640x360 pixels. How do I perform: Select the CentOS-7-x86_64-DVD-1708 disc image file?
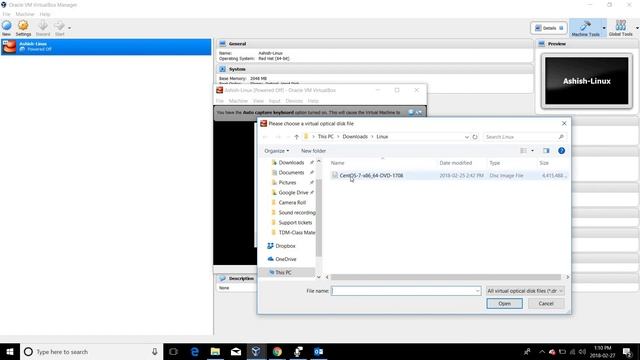448,176
